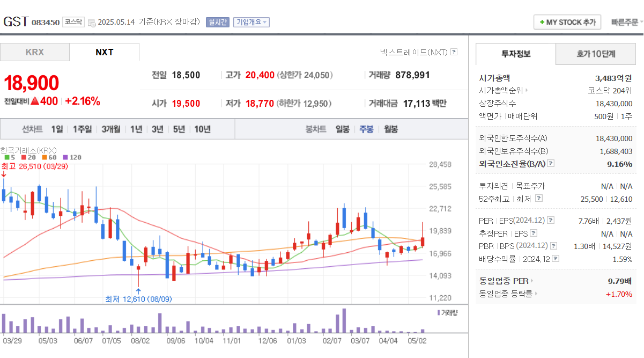This screenshot has width=644, height=358.
Task: Open help icon next to PBR BPS(2024.12)
Action: 553,246
